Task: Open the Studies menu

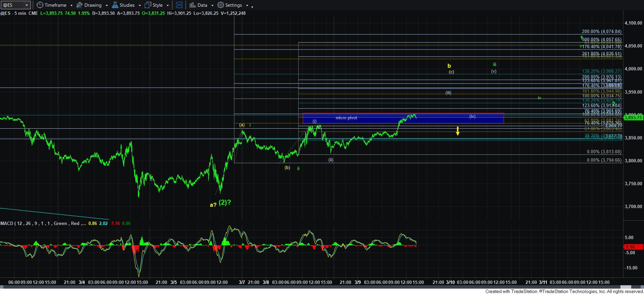Action: (127, 5)
